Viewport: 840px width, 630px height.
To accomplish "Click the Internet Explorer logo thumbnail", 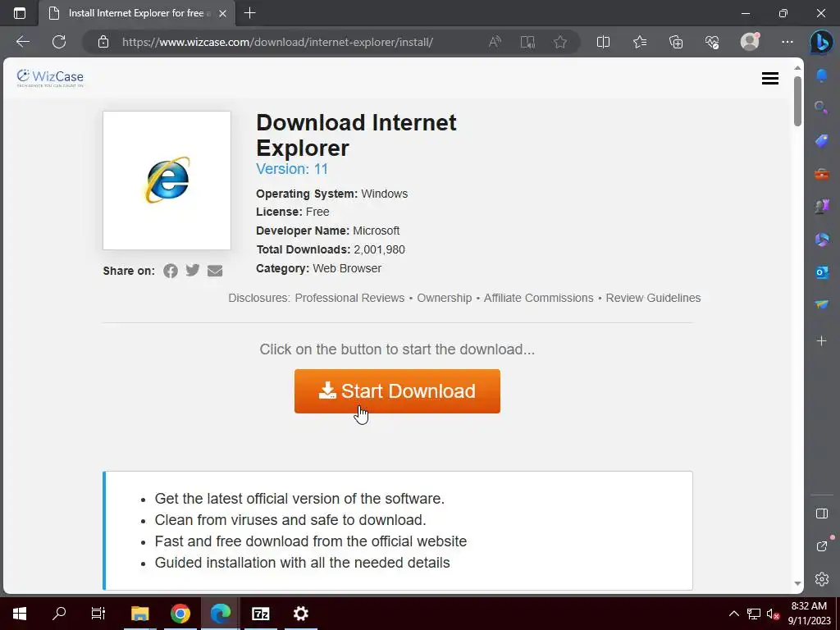I will [x=167, y=180].
